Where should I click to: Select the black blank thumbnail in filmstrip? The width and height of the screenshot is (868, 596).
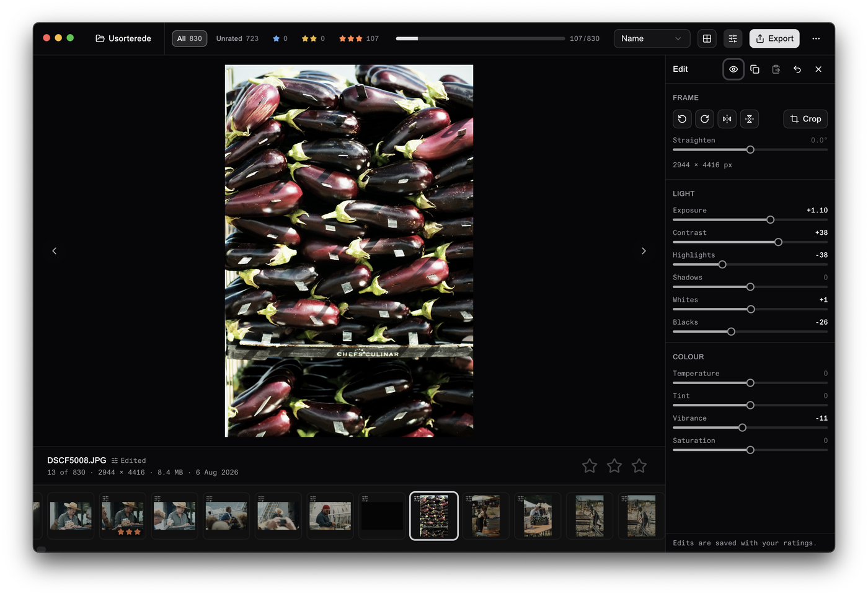click(382, 516)
